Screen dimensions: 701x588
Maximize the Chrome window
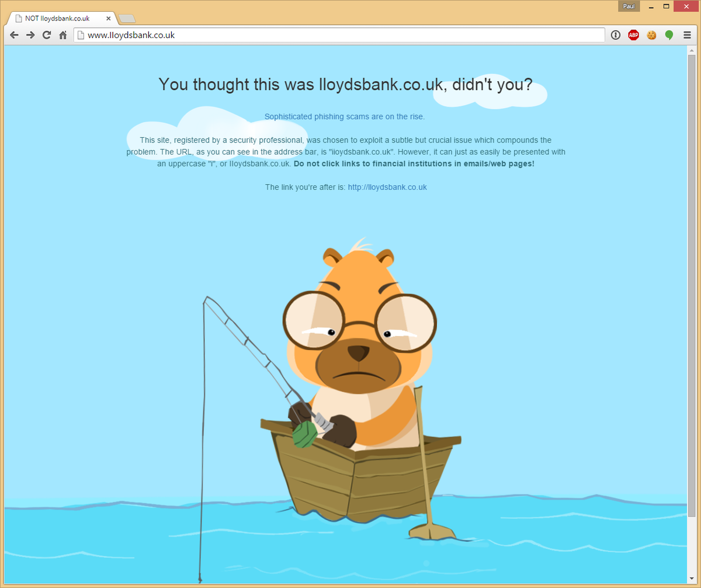coord(666,6)
